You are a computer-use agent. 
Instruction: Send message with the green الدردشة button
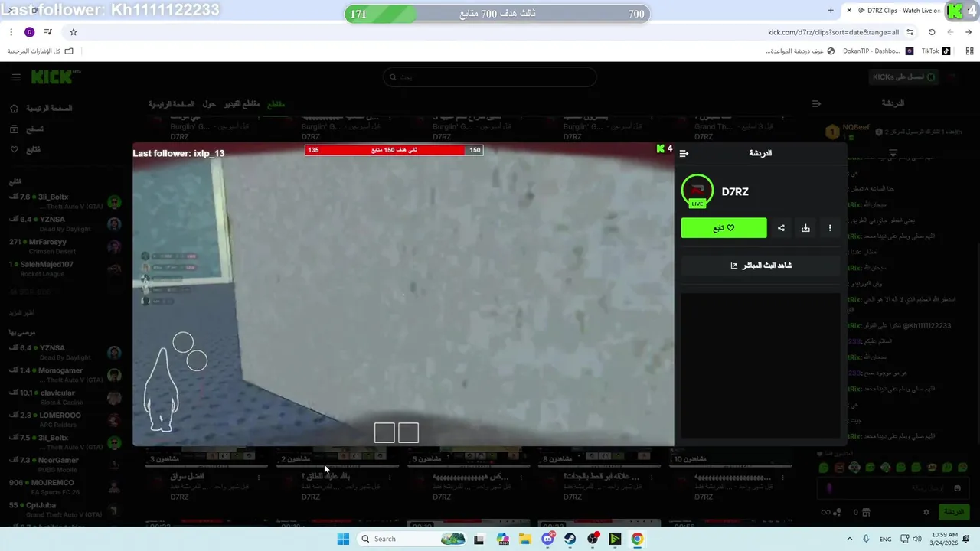[953, 512]
